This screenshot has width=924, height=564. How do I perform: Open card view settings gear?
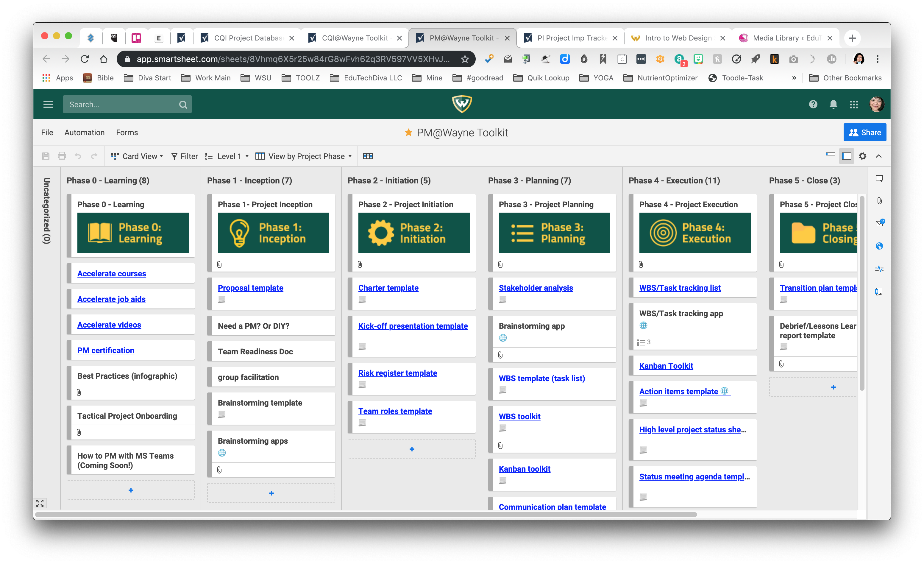862,156
